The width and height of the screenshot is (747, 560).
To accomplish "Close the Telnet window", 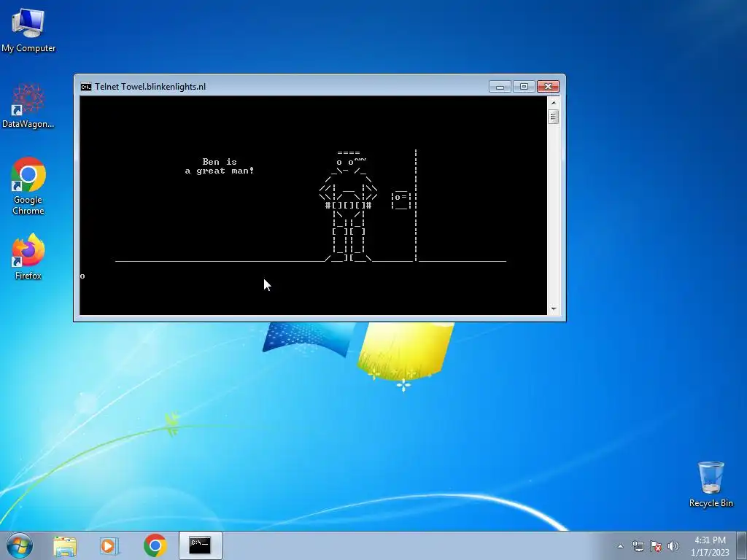I will tap(548, 87).
